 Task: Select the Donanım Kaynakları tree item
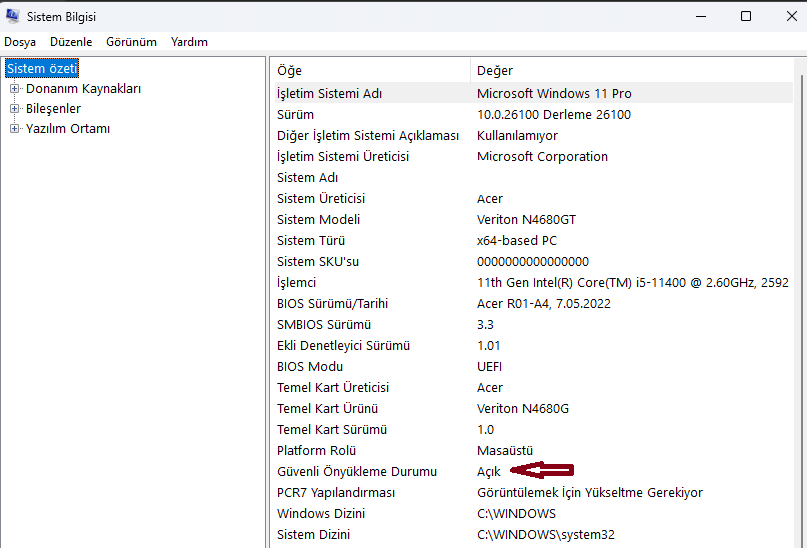click(x=83, y=89)
